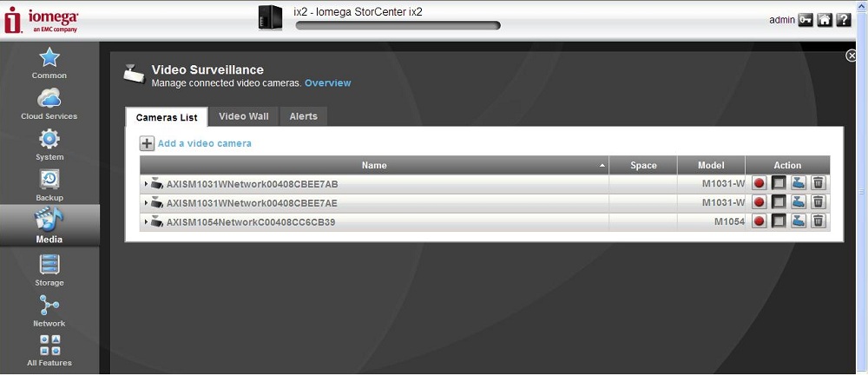Stop recording camera 00408CBEE7AB
The height and width of the screenshot is (375, 868).
779,183
